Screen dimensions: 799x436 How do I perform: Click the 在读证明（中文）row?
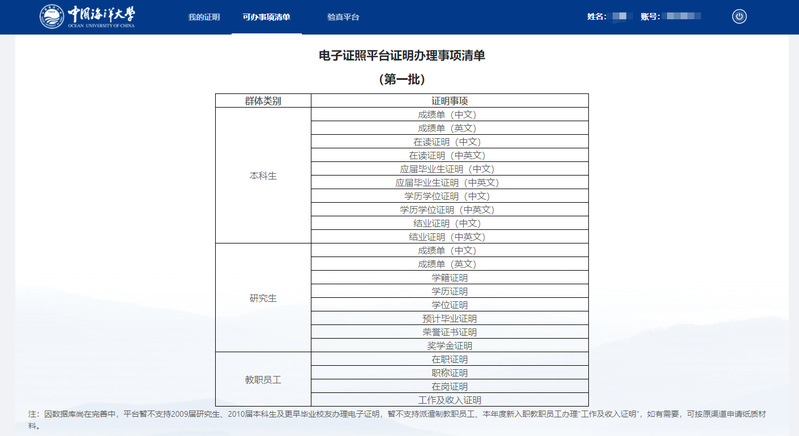tap(449, 142)
